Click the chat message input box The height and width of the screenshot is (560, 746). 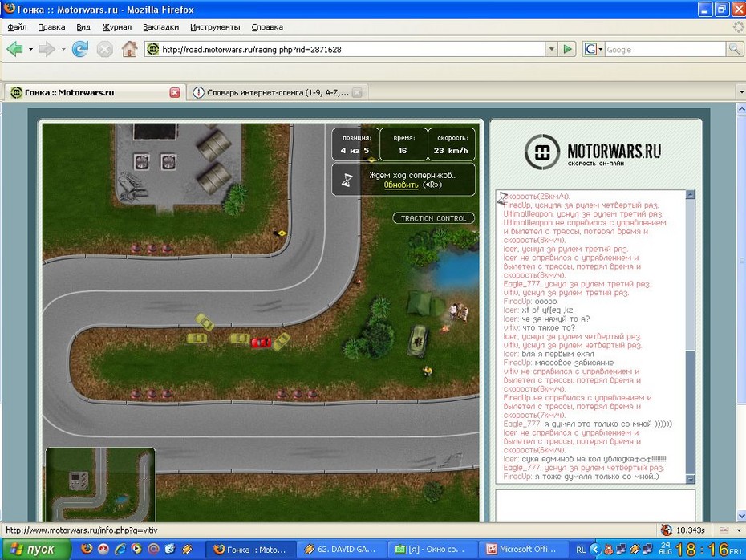595,506
